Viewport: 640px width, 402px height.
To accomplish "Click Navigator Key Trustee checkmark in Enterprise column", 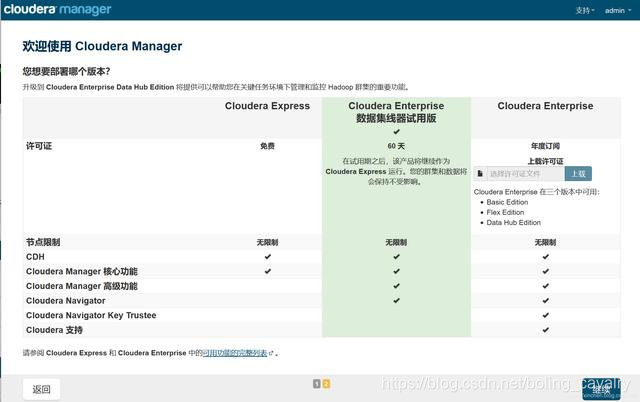I will click(x=545, y=315).
